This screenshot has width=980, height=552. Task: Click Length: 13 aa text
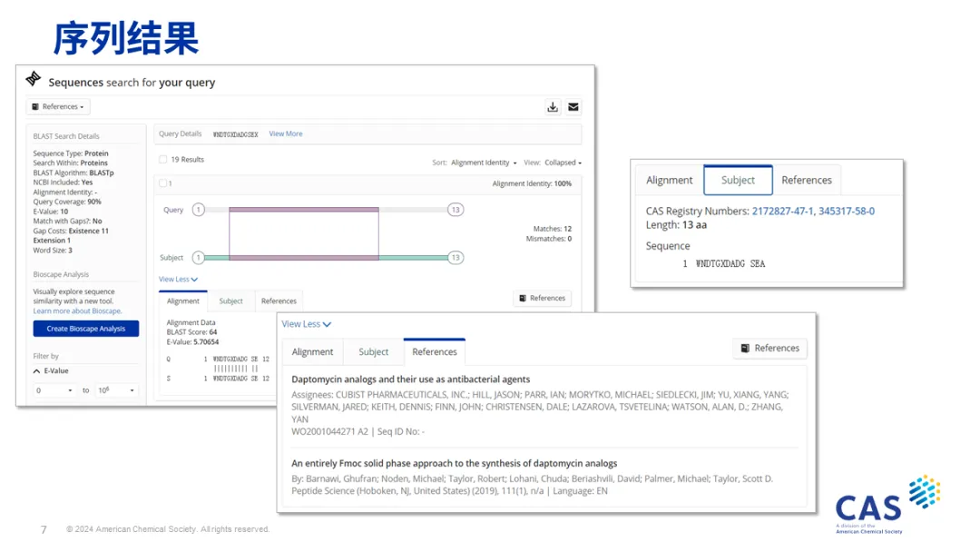[676, 225]
